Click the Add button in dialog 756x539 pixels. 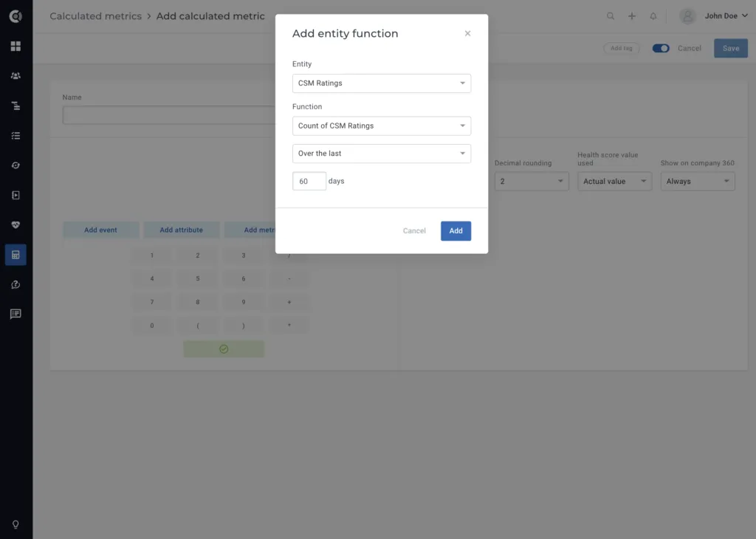456,231
